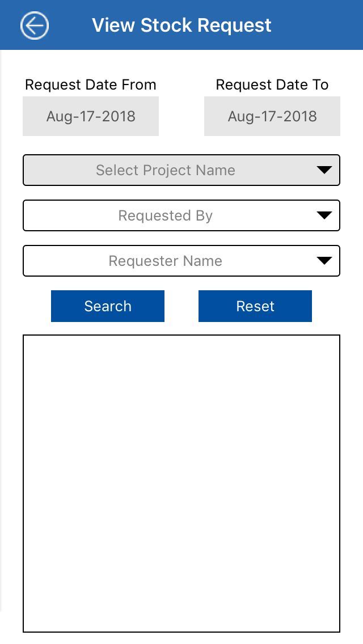
Task: Select the Aug-17-2018 To date value
Action: click(x=272, y=117)
